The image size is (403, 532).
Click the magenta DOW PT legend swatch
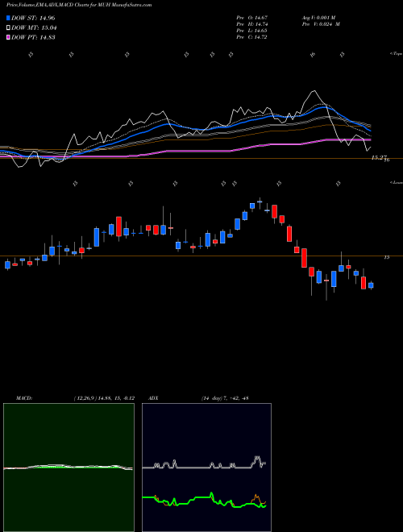click(x=8, y=37)
